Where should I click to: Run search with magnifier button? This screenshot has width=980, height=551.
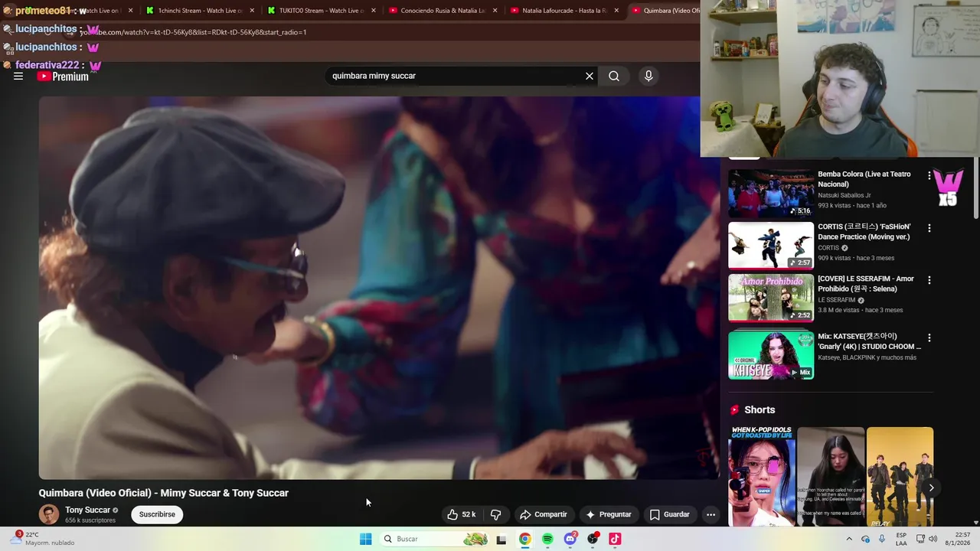coord(614,76)
